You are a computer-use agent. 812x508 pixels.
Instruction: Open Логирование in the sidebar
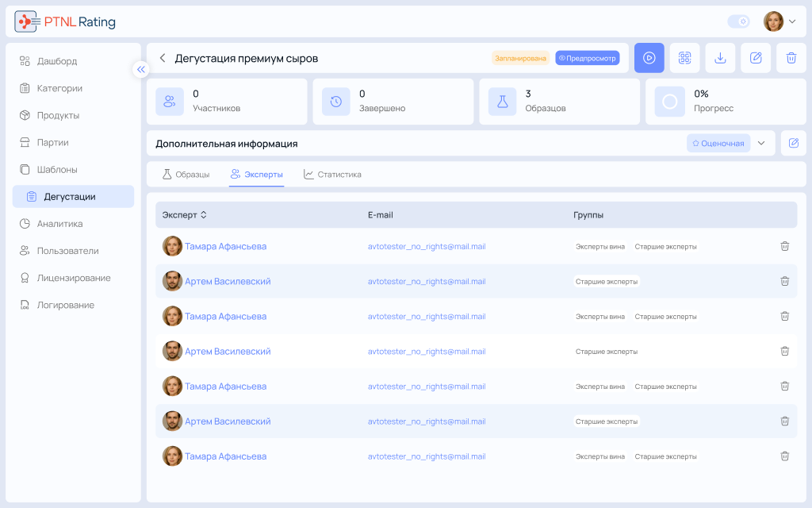(73, 305)
